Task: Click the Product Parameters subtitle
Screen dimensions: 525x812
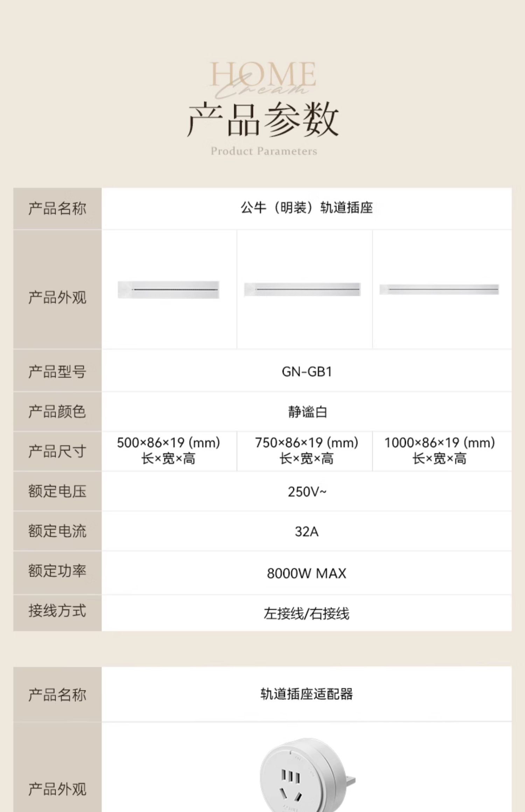Action: click(x=264, y=151)
